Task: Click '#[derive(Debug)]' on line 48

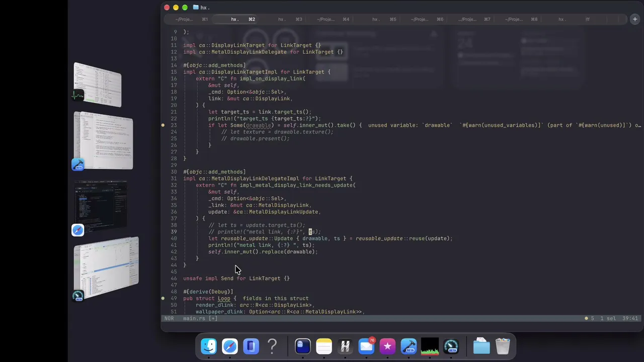Action: (208, 292)
